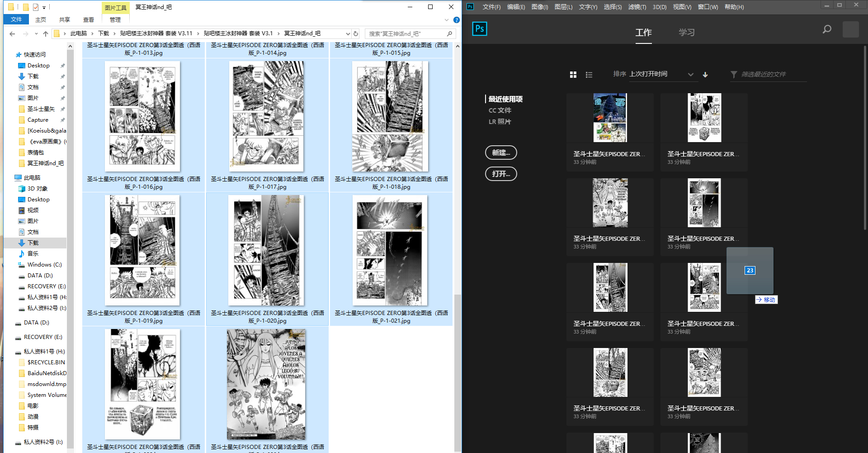
Task: Select thumbnail P-1-021.jpg in Explorer
Action: tap(390, 250)
